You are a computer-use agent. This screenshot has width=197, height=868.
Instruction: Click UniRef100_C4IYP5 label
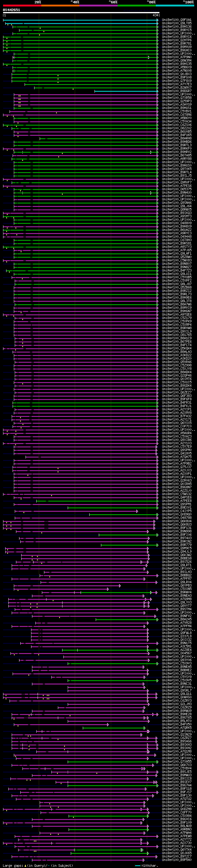177,511
